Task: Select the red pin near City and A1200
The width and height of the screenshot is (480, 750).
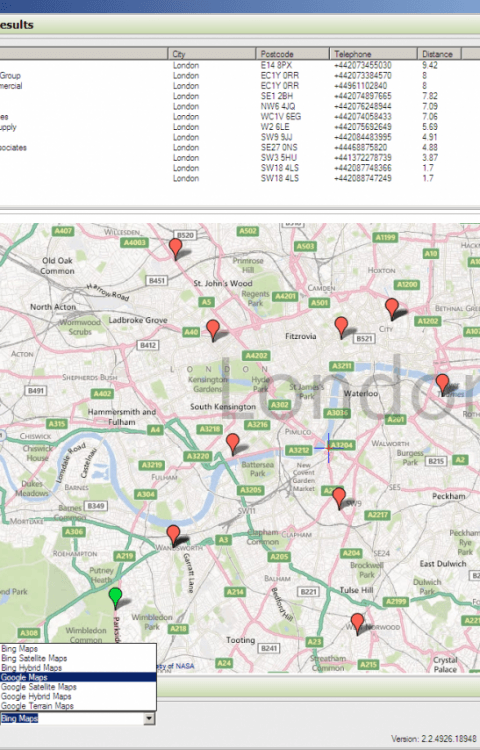Action: [392, 308]
